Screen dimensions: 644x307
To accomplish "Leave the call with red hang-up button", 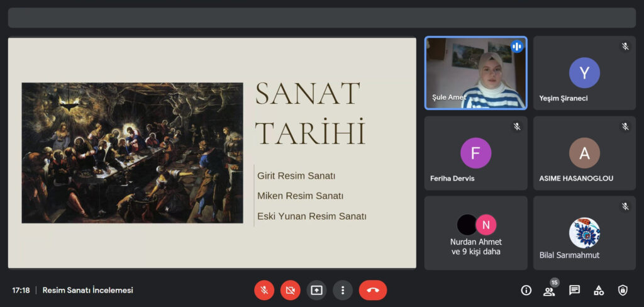I will pos(373,290).
